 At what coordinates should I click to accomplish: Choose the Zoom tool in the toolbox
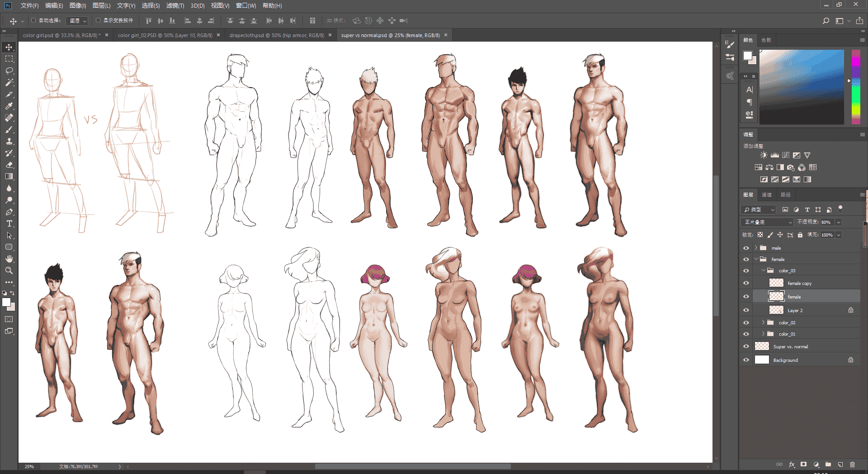pyautogui.click(x=9, y=270)
